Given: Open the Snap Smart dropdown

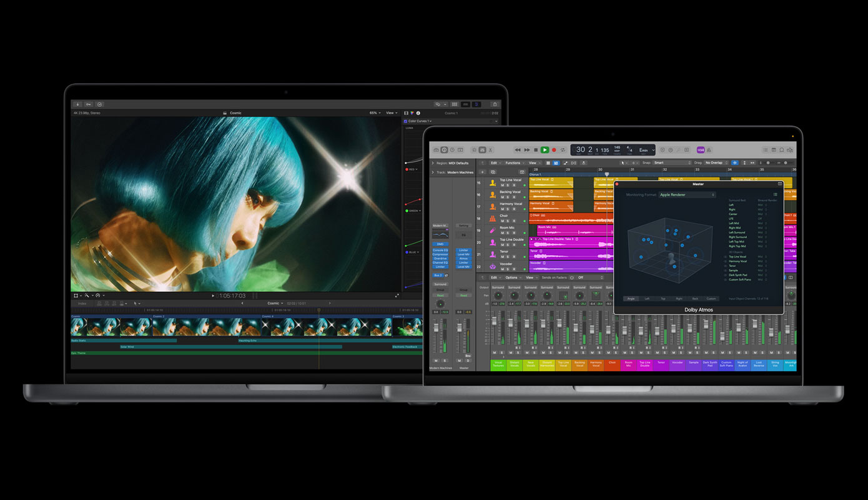Looking at the screenshot, I should 671,162.
